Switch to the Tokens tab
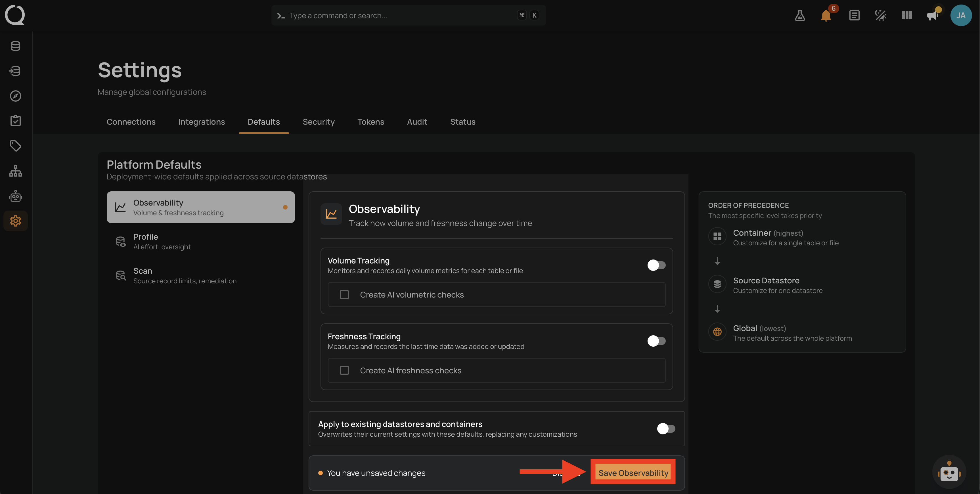 370,122
